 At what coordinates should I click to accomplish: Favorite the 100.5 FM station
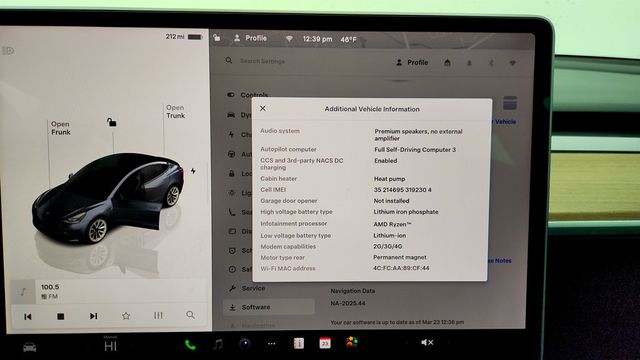pyautogui.click(x=126, y=316)
